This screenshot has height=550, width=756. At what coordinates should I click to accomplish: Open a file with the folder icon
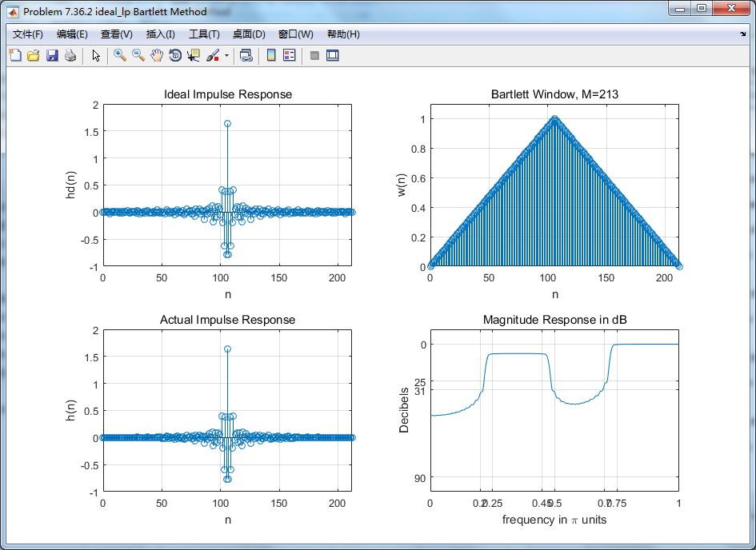[34, 55]
